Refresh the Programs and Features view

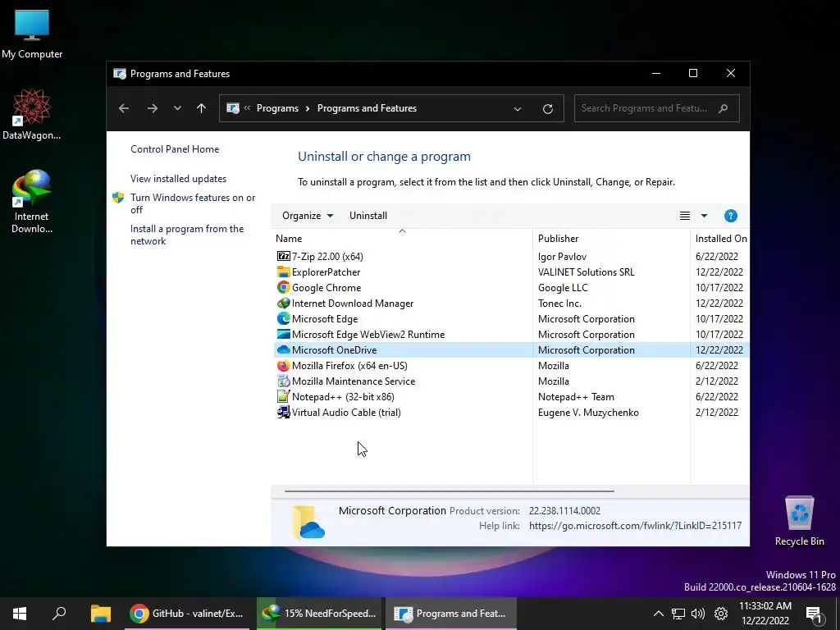click(547, 109)
